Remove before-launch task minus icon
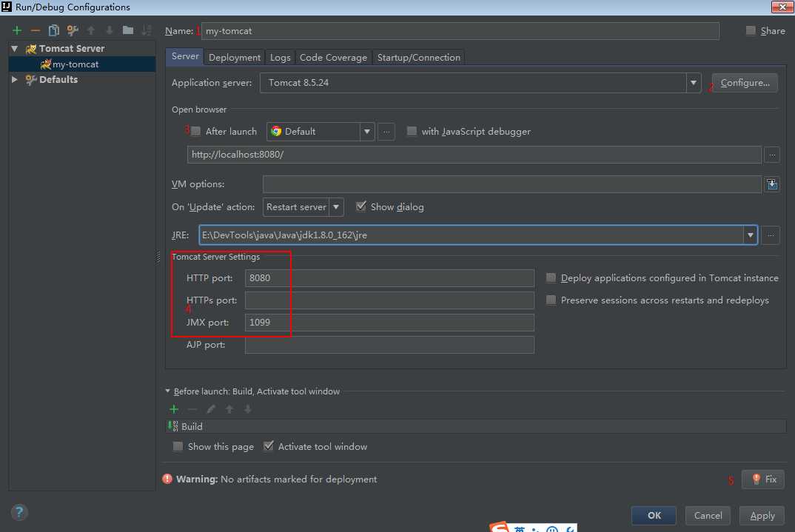This screenshot has height=532, width=795. click(192, 409)
